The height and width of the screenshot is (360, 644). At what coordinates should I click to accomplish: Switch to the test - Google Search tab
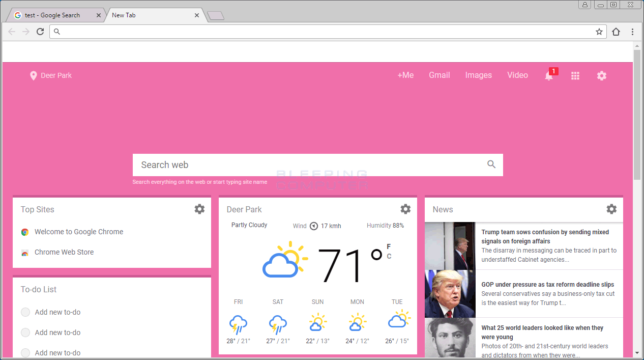click(56, 15)
